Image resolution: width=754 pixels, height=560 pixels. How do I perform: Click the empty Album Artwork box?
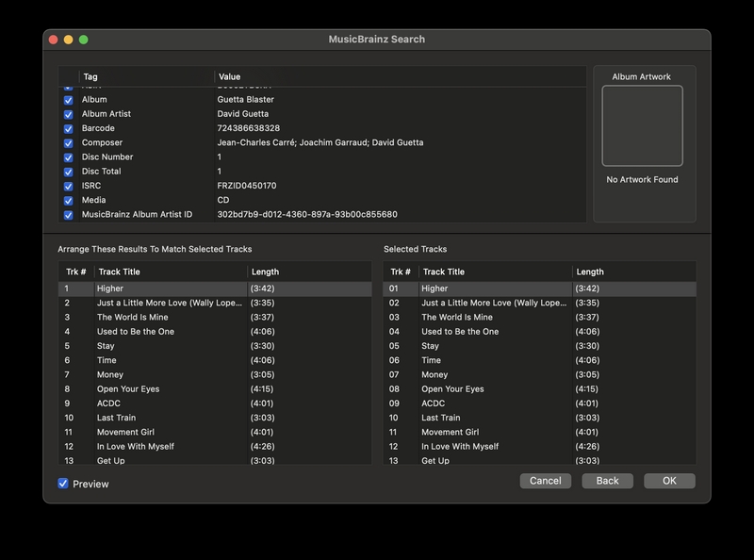tap(642, 125)
